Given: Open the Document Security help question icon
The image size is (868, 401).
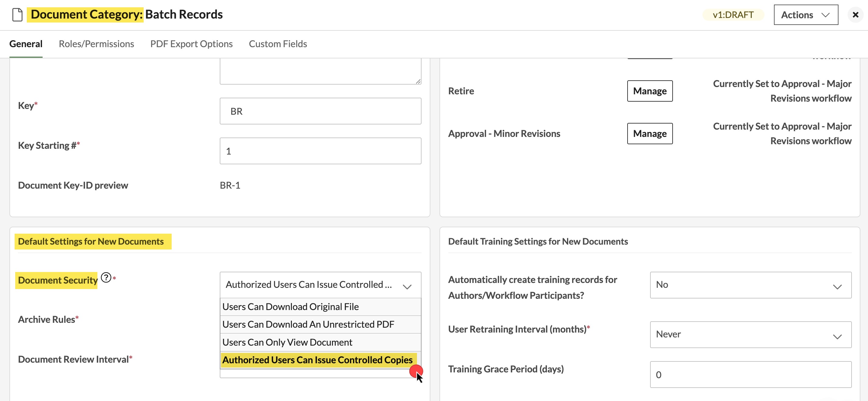Looking at the screenshot, I should coord(106,277).
